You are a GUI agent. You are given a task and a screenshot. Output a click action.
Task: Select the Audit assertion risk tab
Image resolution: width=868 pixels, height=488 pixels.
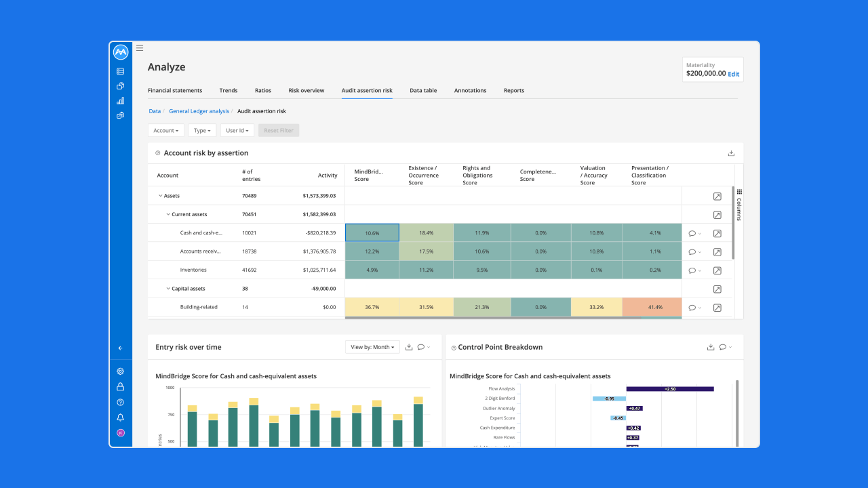[x=367, y=91]
